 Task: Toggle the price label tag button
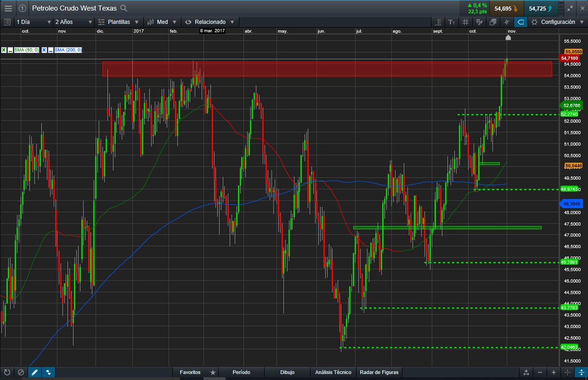pyautogui.click(x=520, y=22)
